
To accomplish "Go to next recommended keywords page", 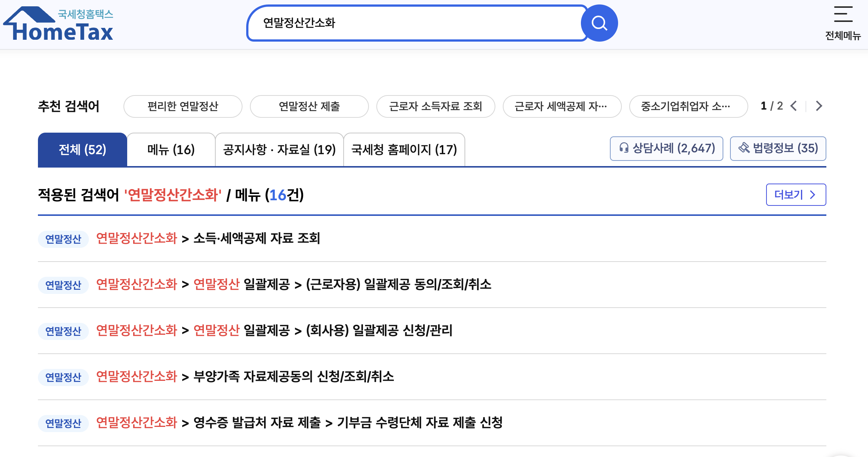I will coord(819,106).
